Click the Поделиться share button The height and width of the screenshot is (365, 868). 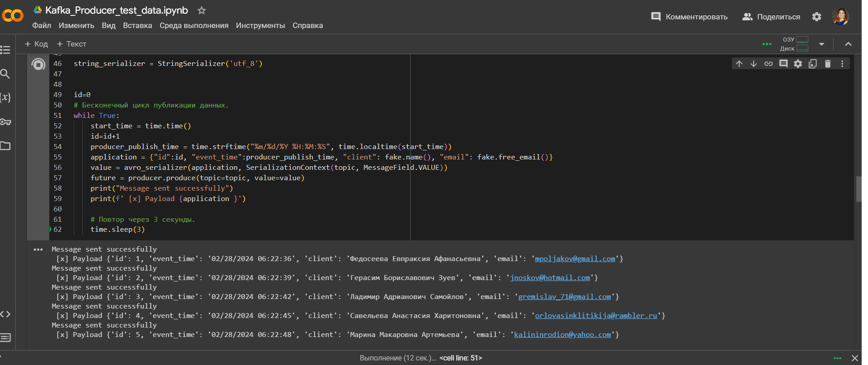pos(771,17)
